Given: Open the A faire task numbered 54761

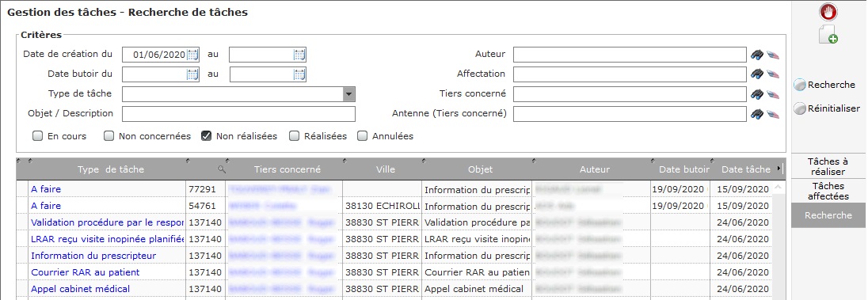Looking at the screenshot, I should [x=46, y=206].
